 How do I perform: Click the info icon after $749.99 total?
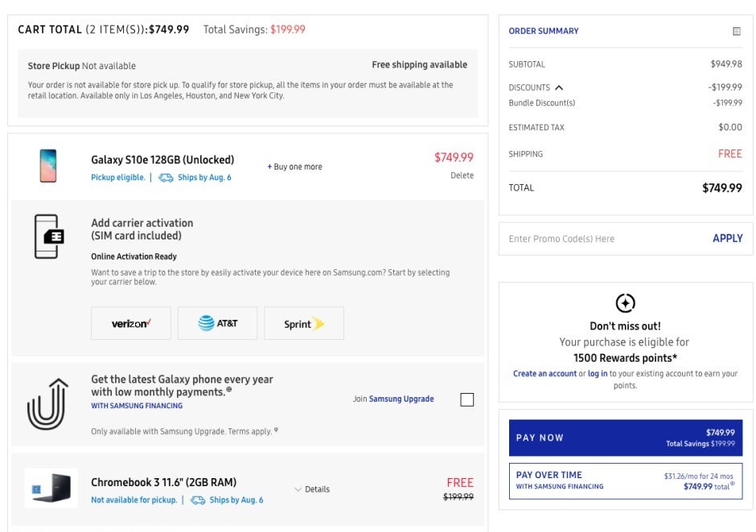coord(733,483)
